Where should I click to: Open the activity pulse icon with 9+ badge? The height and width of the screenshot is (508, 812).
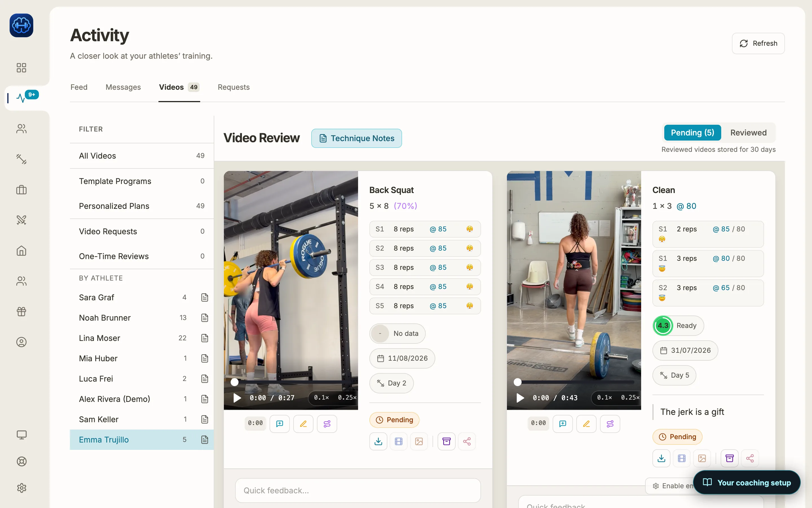pos(21,98)
